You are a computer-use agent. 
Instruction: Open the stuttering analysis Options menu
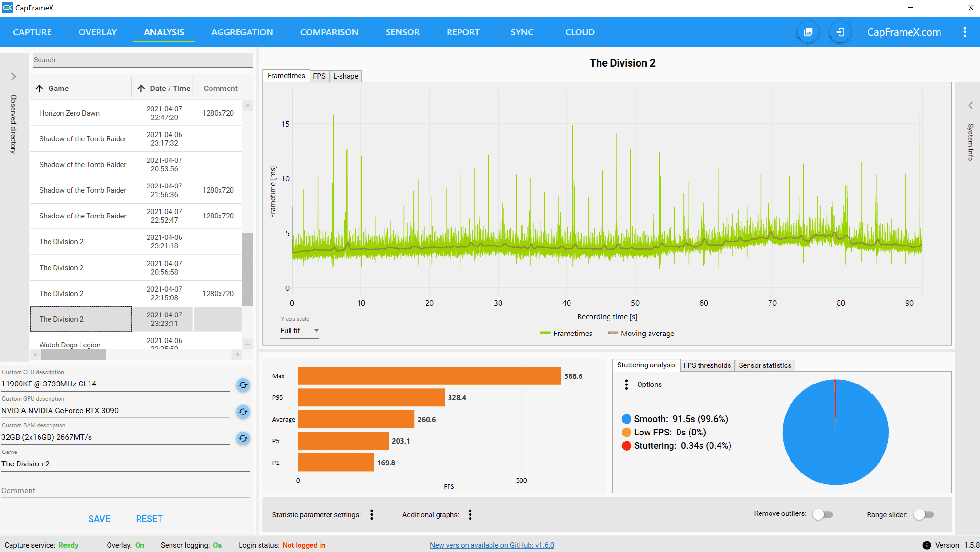626,384
